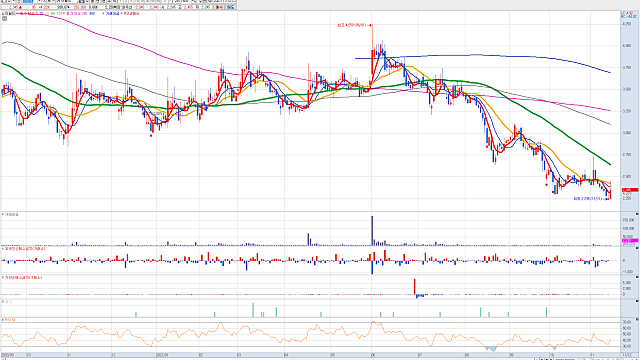Toggle the corner marker of the red/blue net-buy bar panel
Image resolution: width=640 pixels, height=360 pixels.
coord(637,248)
